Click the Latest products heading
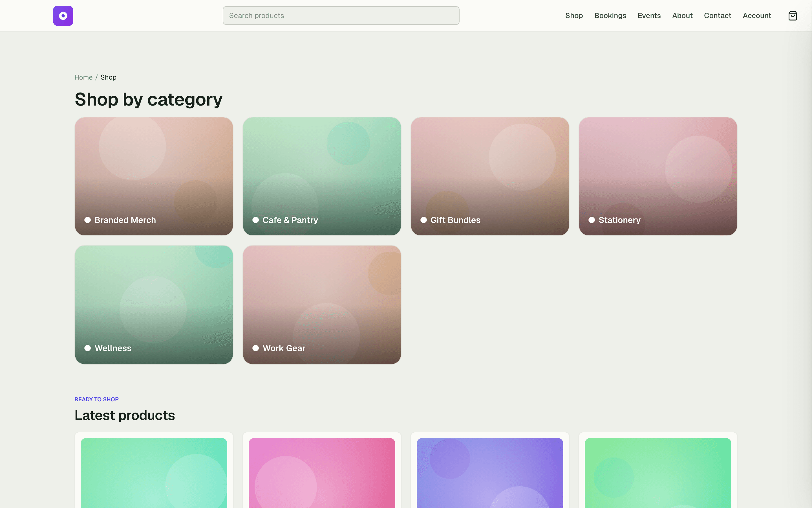This screenshot has width=812, height=508. tap(125, 415)
